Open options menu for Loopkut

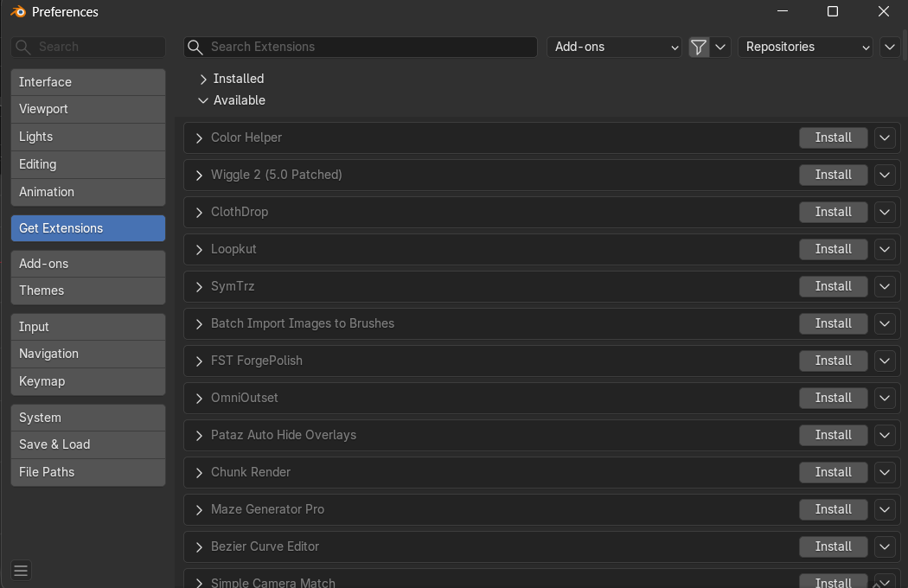pos(885,249)
